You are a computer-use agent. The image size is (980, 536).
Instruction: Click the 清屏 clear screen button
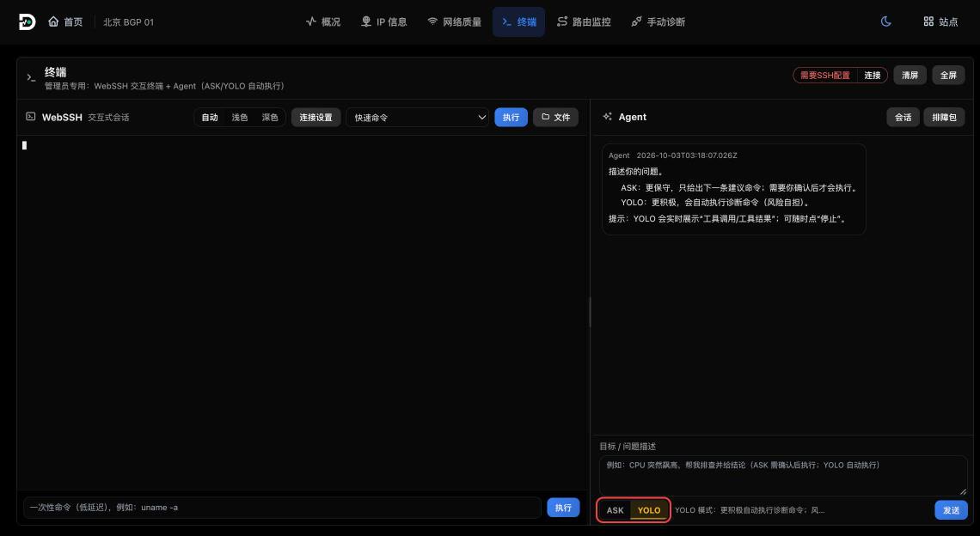(x=910, y=76)
